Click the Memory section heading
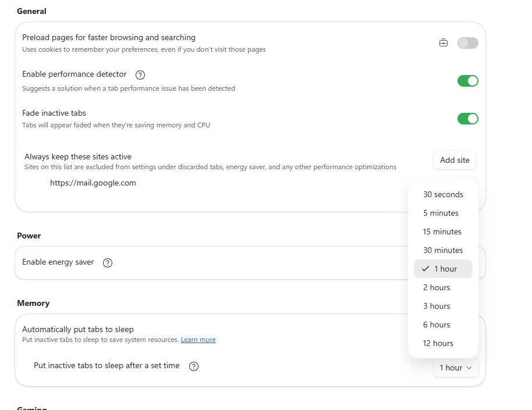 [x=33, y=303]
